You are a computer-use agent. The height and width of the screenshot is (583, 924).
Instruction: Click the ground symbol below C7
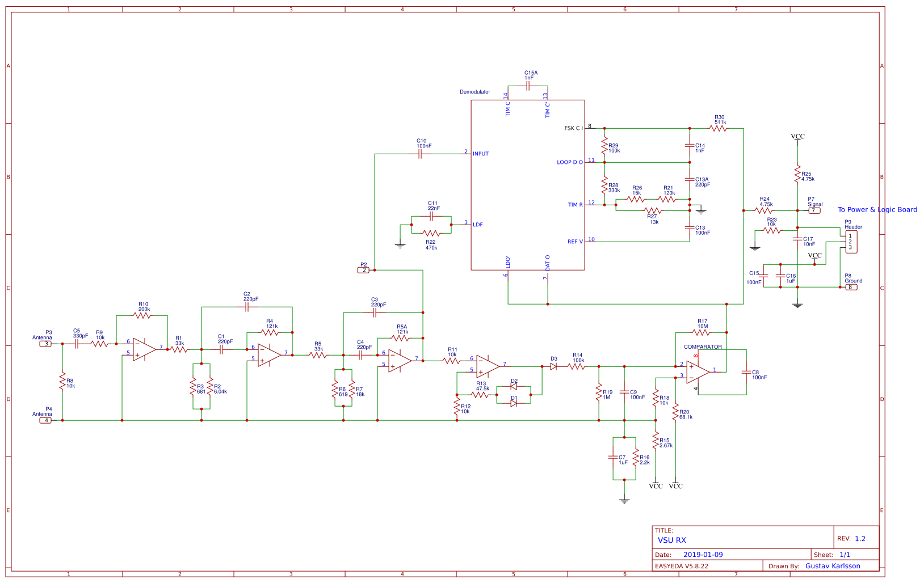tap(624, 499)
